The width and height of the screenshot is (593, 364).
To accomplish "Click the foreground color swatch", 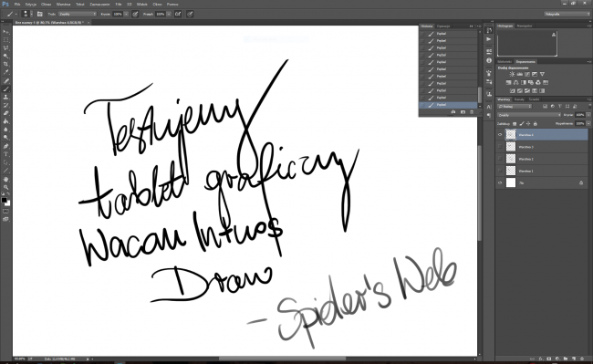I will pyautogui.click(x=4, y=200).
